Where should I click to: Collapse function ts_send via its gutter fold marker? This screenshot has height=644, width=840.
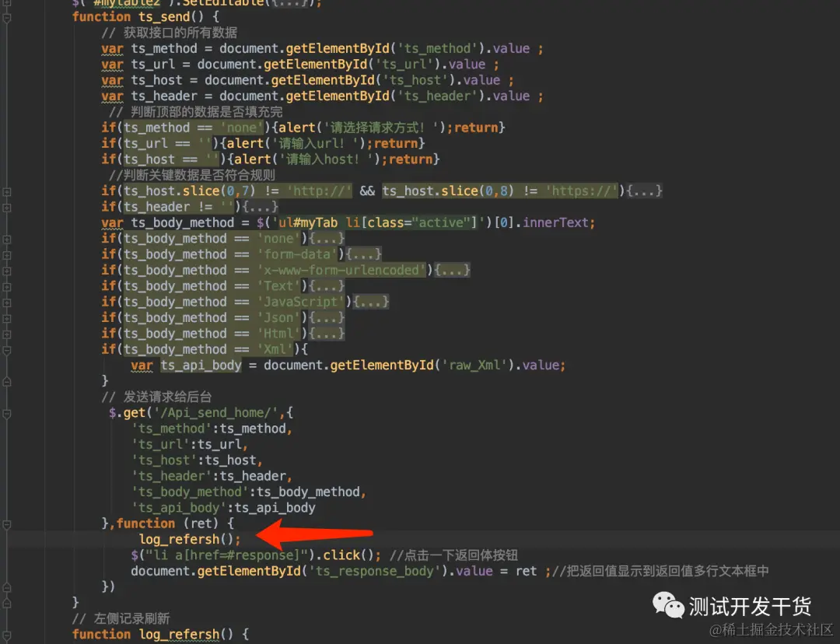7,18
